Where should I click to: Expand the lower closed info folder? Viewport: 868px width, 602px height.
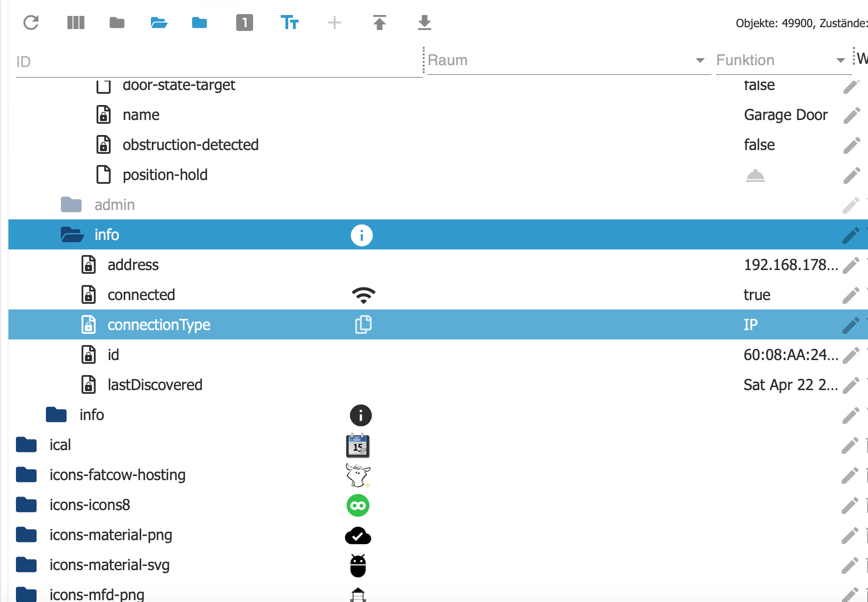pos(56,414)
